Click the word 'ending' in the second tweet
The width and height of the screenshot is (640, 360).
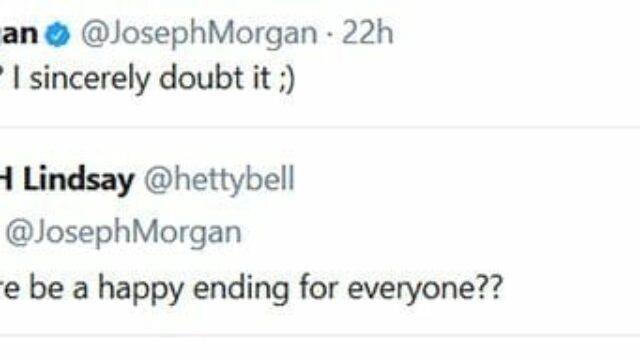point(241,290)
